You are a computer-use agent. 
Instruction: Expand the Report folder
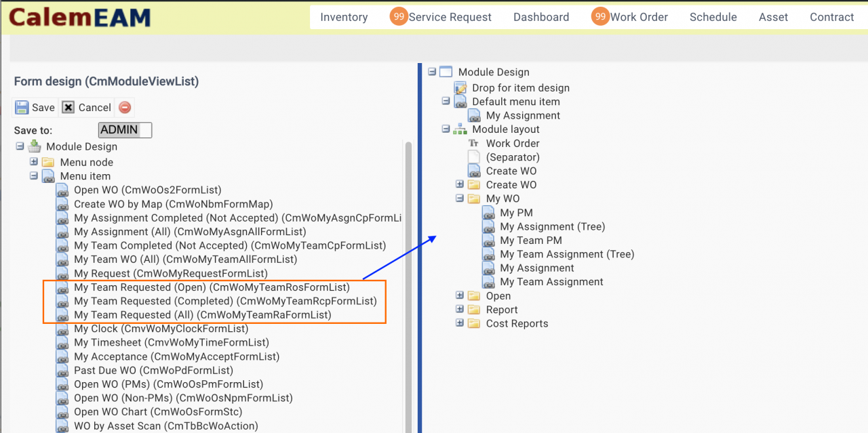pos(460,309)
